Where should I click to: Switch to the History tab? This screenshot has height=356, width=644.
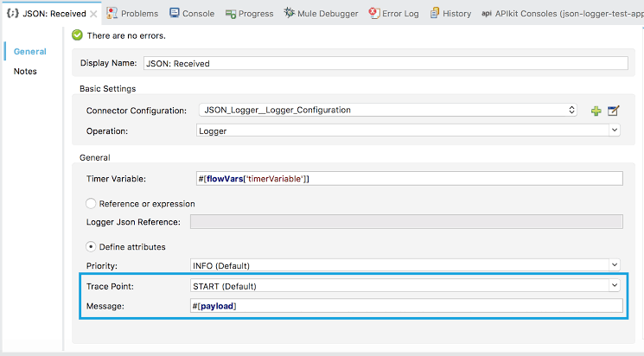click(x=450, y=14)
